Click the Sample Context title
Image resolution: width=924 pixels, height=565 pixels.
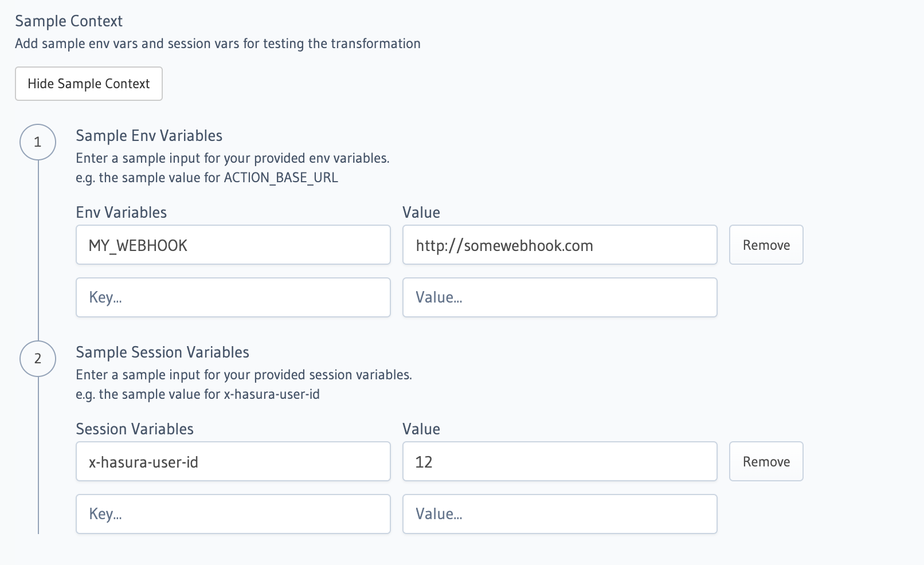coord(69,21)
